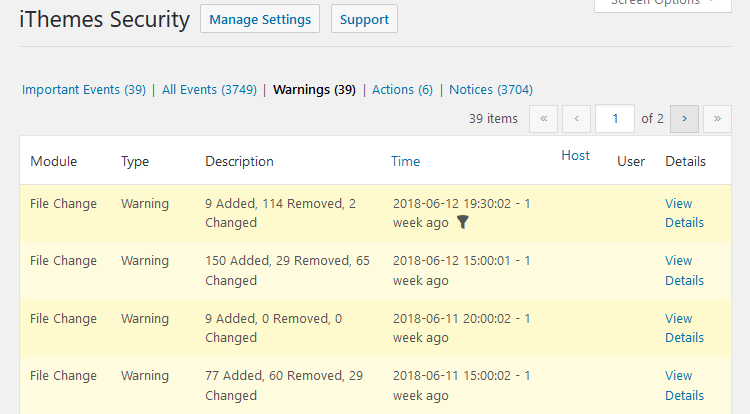This screenshot has height=414, width=750.
Task: Select text '77 Added, 60 Removed, 29 Changed'
Action: pyautogui.click(x=284, y=386)
